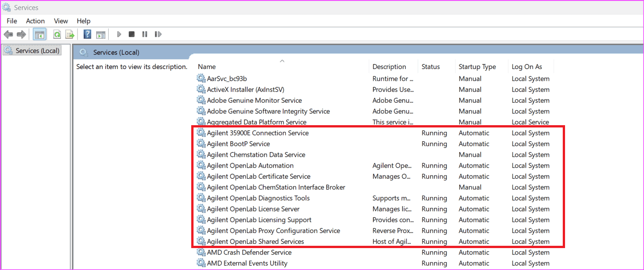The width and height of the screenshot is (644, 270).
Task: Click 'Host of Agil...' description cell
Action: coord(392,241)
